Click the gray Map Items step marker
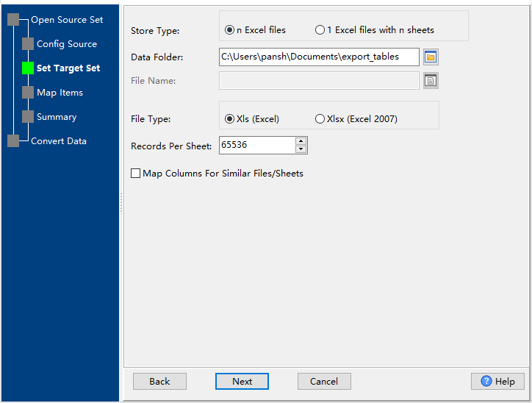 (x=28, y=93)
